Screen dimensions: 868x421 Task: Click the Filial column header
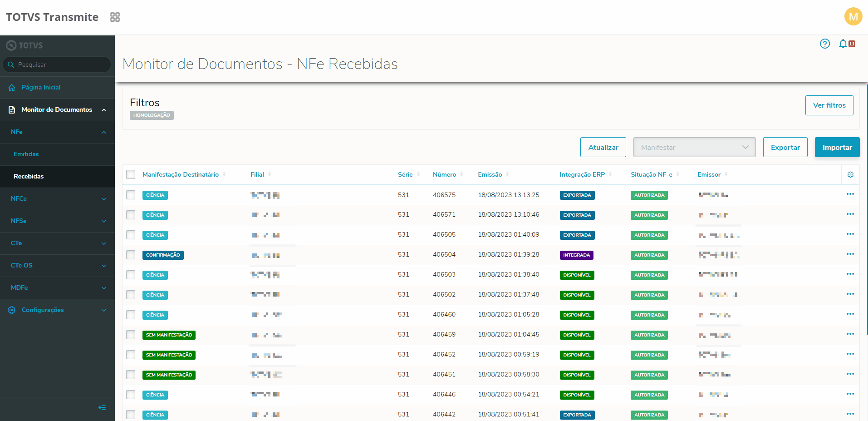257,174
